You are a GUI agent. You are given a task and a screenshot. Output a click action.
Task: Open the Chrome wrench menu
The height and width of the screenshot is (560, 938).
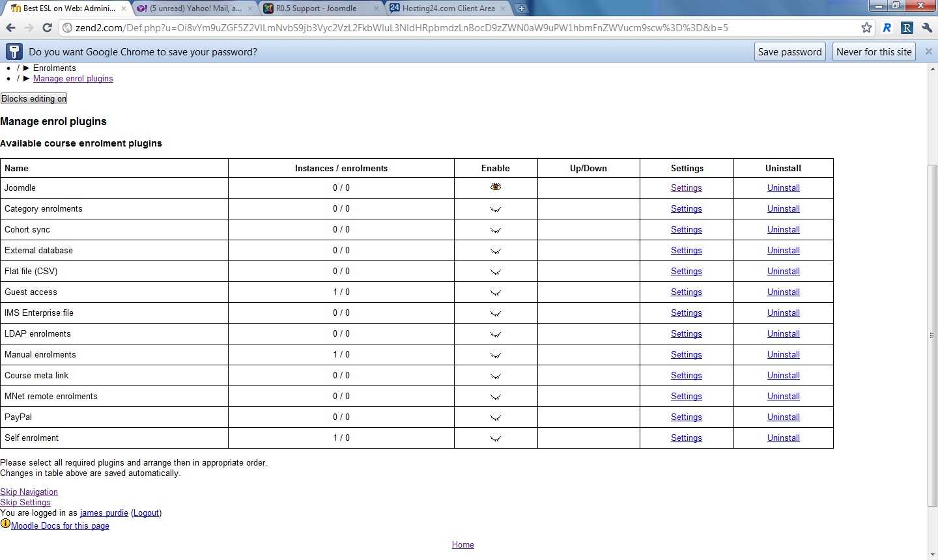[927, 27]
